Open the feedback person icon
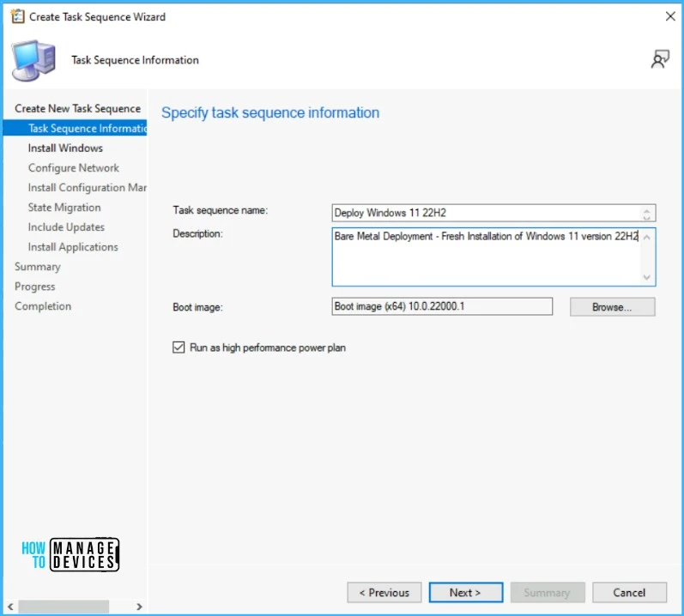This screenshot has width=684, height=616. coord(660,59)
